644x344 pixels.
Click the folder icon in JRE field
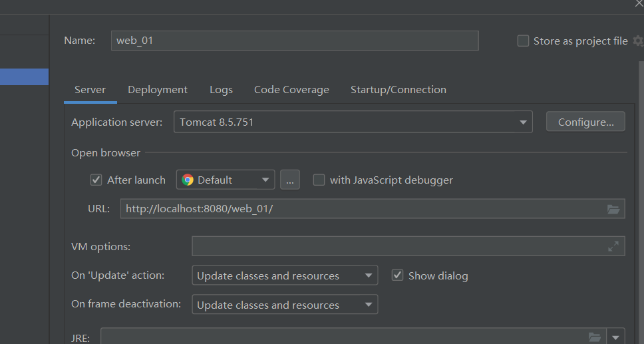(x=594, y=337)
